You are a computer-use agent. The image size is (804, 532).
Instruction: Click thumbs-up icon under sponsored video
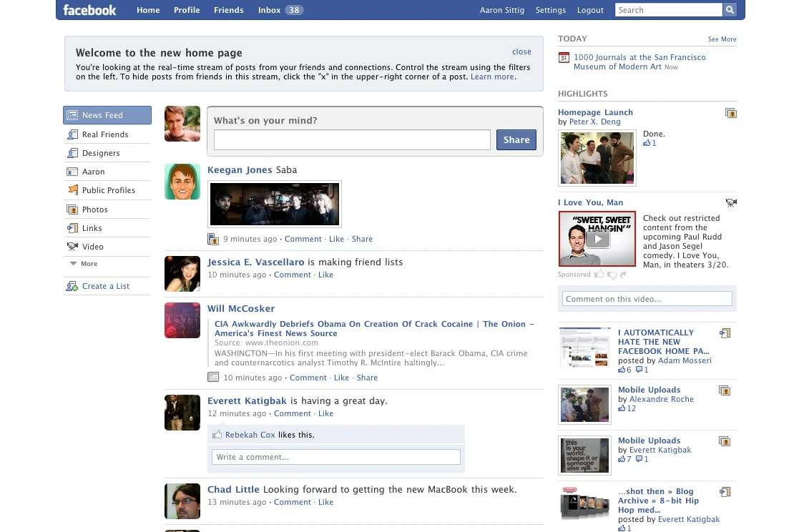599,275
